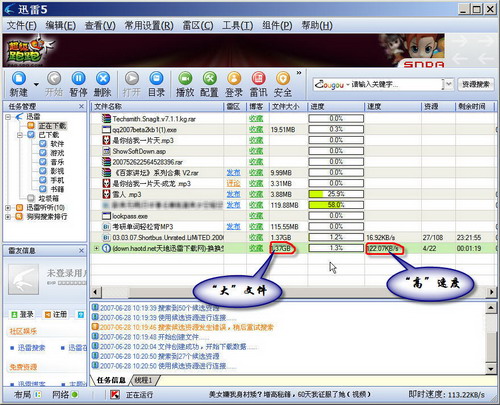Select the 手机 category folder
Viewport: 500px width, 405px height.
[x=57, y=180]
